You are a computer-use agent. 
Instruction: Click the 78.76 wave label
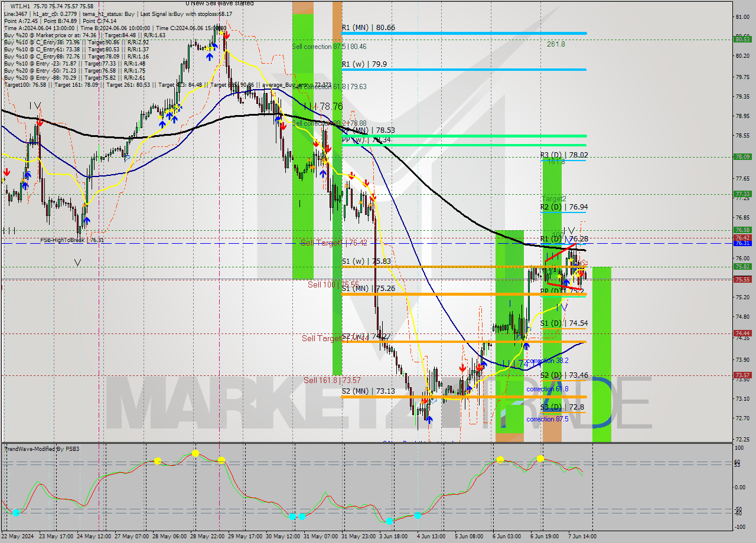(331, 106)
